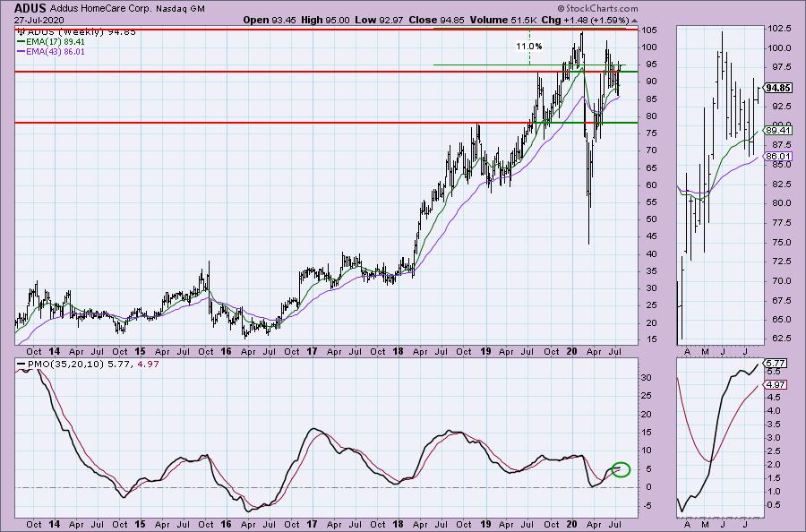Click the green EMA(17) line swatch
The width and height of the screenshot is (806, 532).
tap(21, 41)
